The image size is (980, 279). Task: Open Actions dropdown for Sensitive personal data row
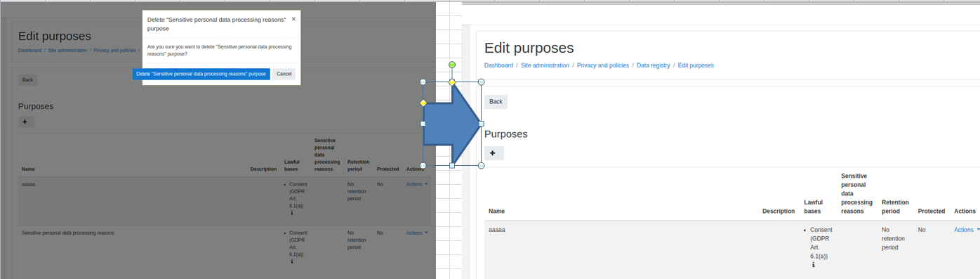(x=417, y=233)
